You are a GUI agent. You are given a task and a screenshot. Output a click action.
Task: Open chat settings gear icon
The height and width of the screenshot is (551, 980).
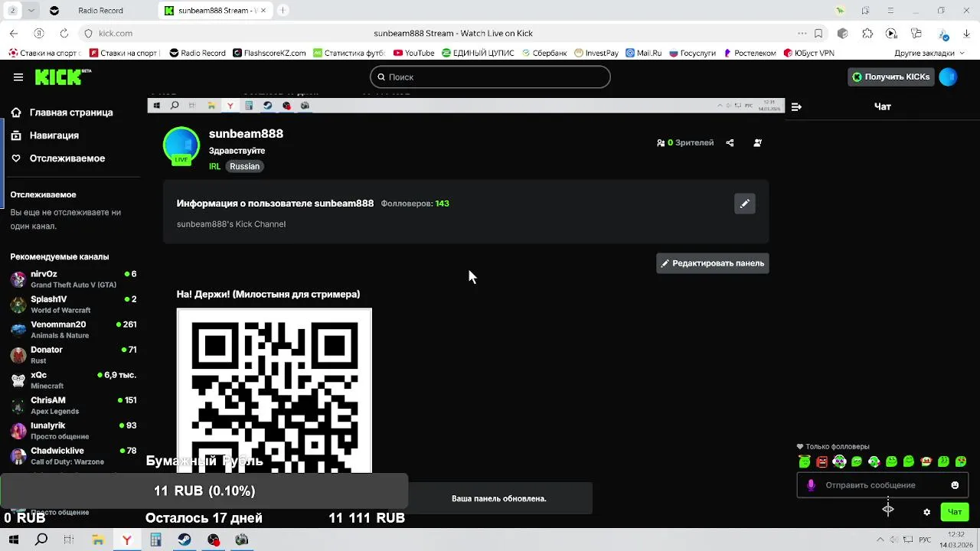click(926, 512)
